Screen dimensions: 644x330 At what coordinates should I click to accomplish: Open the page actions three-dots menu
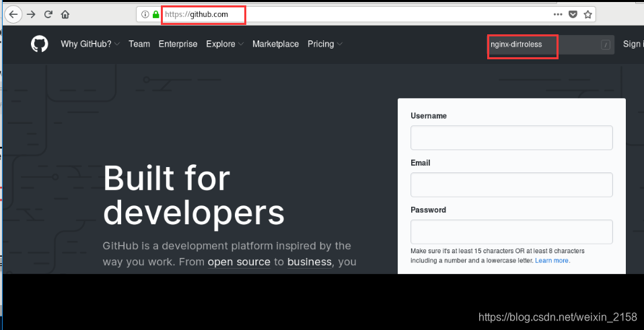coord(558,14)
